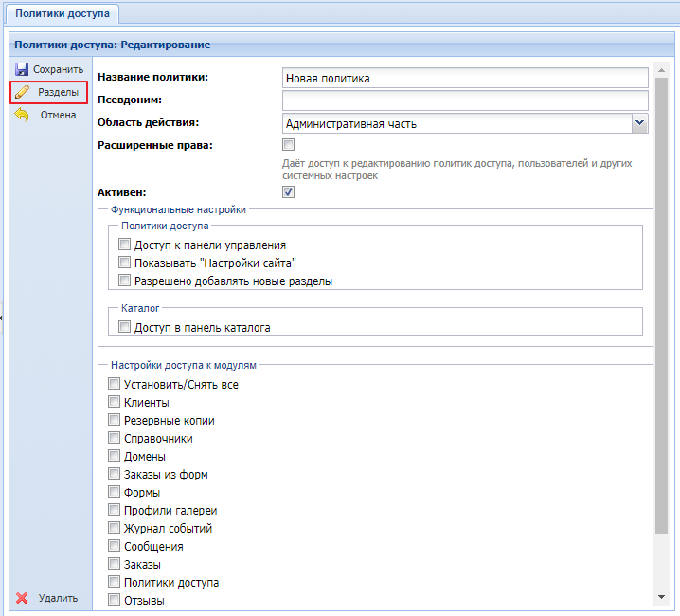Enable the Расширенные права checkbox
680x616 pixels.
[x=289, y=145]
